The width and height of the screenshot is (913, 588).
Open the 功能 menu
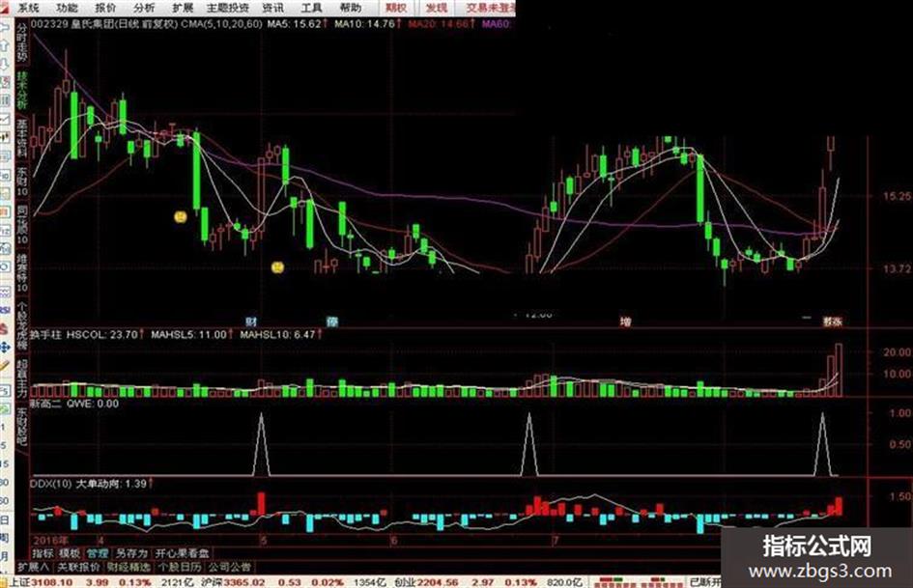click(67, 8)
